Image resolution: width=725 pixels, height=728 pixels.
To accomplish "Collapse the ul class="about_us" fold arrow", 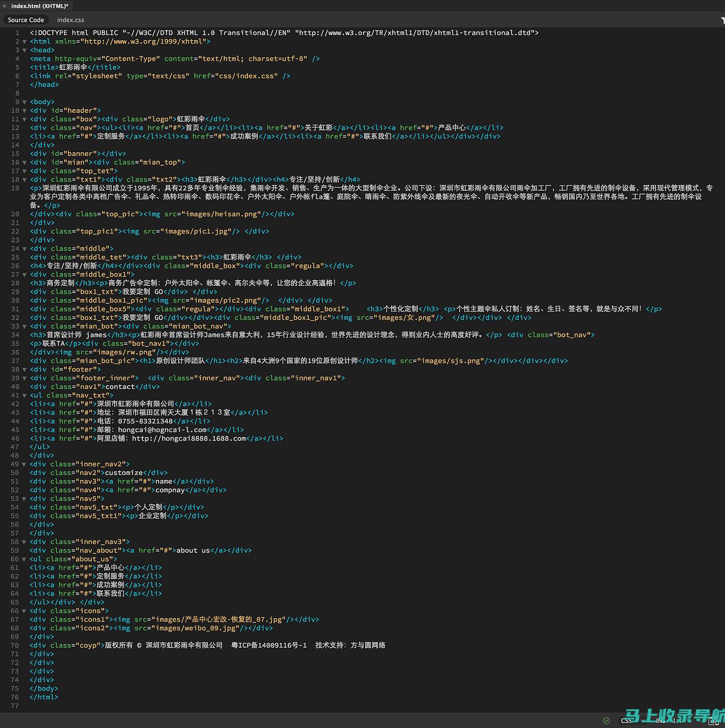I will [x=24, y=559].
